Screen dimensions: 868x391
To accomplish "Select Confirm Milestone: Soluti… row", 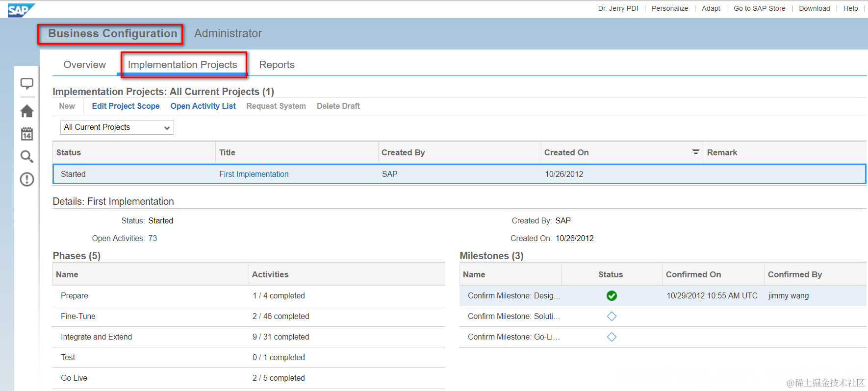I will [663, 316].
